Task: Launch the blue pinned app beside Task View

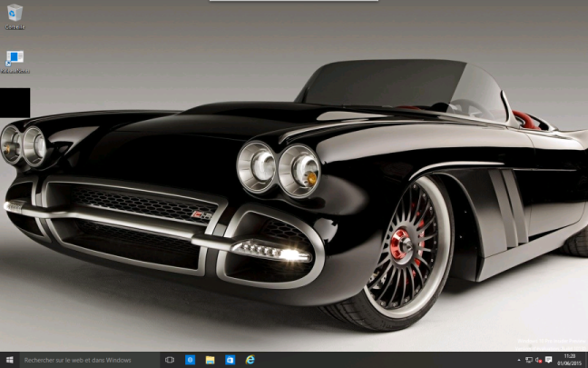Action: tap(191, 360)
